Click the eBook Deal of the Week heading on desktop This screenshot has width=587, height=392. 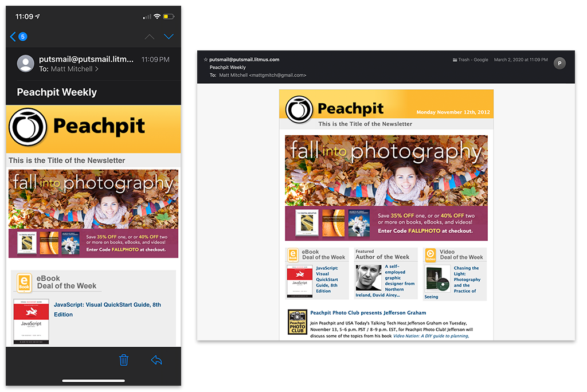tap(323, 254)
